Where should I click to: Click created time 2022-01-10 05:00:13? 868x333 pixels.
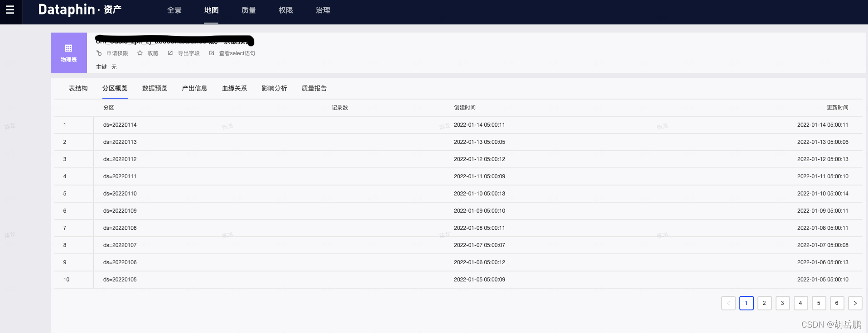(x=479, y=194)
